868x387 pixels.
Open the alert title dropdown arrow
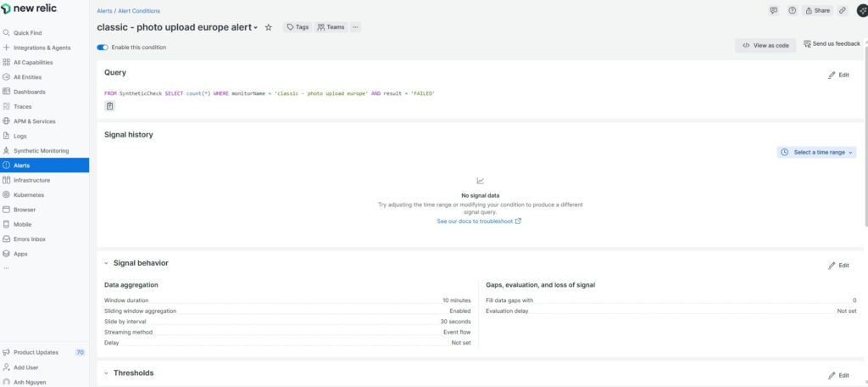click(x=256, y=28)
